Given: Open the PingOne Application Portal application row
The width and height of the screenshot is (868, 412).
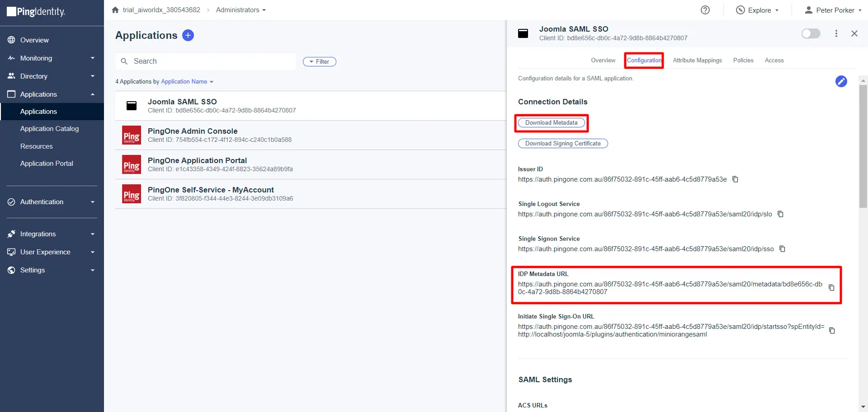Looking at the screenshot, I should [x=311, y=164].
